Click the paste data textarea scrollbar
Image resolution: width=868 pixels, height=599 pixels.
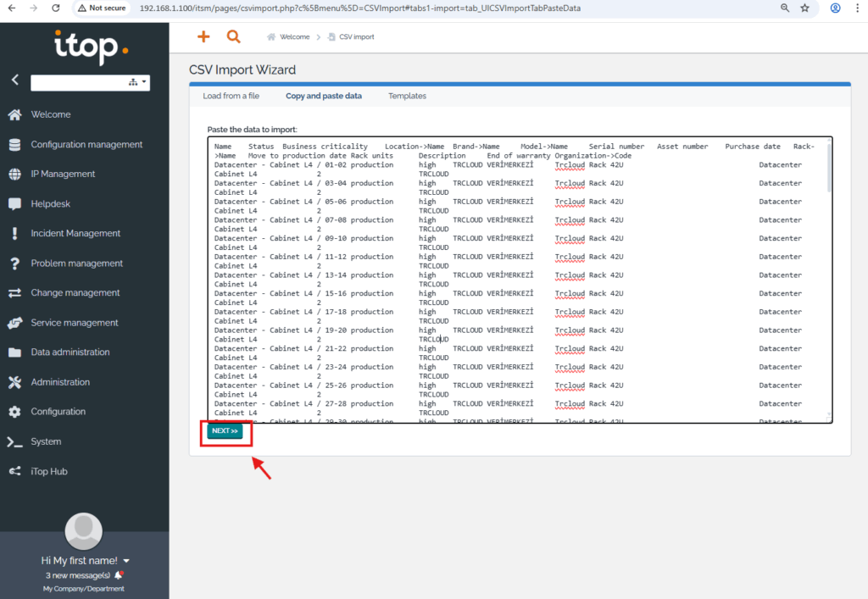tap(828, 169)
